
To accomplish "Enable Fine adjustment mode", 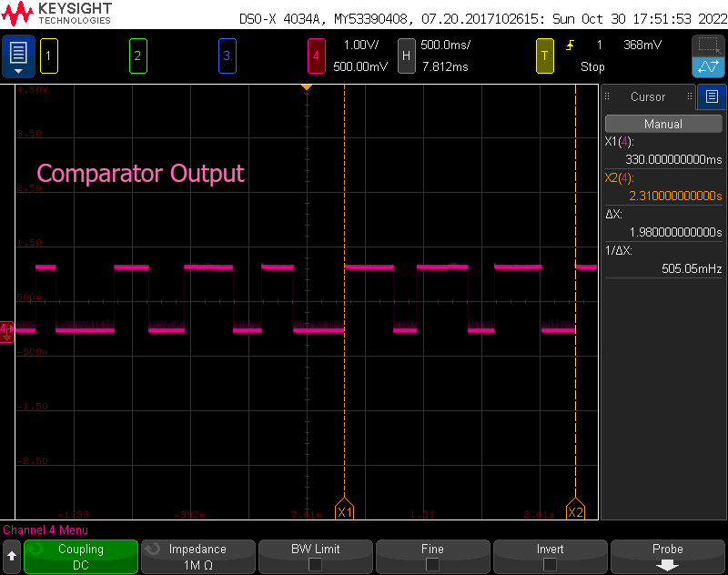I will pyautogui.click(x=432, y=556).
